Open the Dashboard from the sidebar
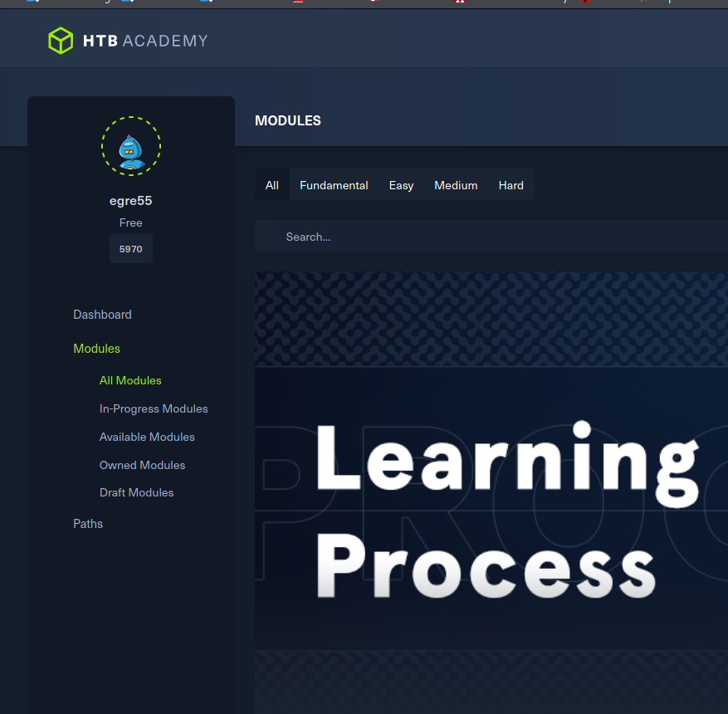This screenshot has width=728, height=714. (102, 314)
